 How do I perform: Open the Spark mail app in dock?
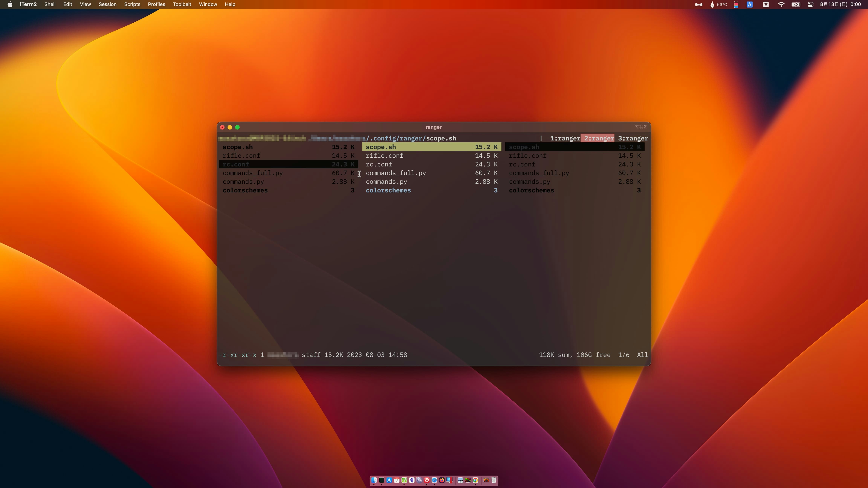pos(389,480)
